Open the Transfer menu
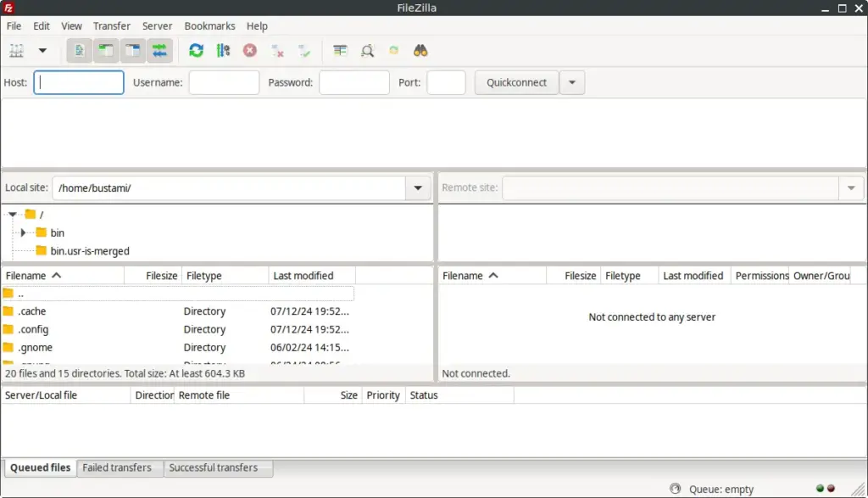Image resolution: width=868 pixels, height=498 pixels. point(111,25)
